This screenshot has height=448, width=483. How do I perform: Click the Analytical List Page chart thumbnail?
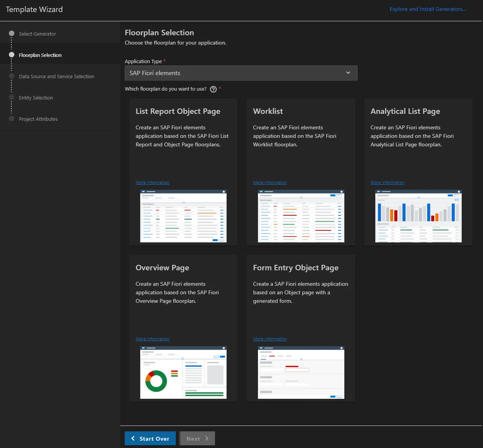coord(418,216)
